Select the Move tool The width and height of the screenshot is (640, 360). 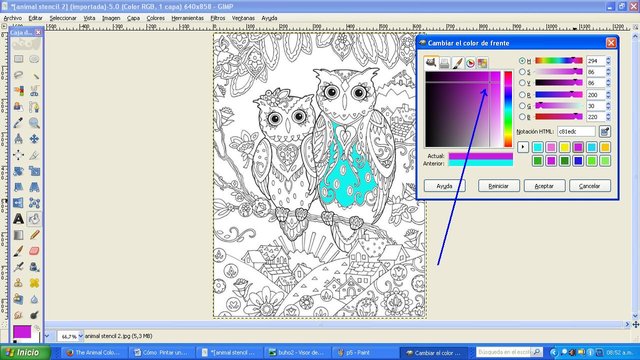coord(34,139)
